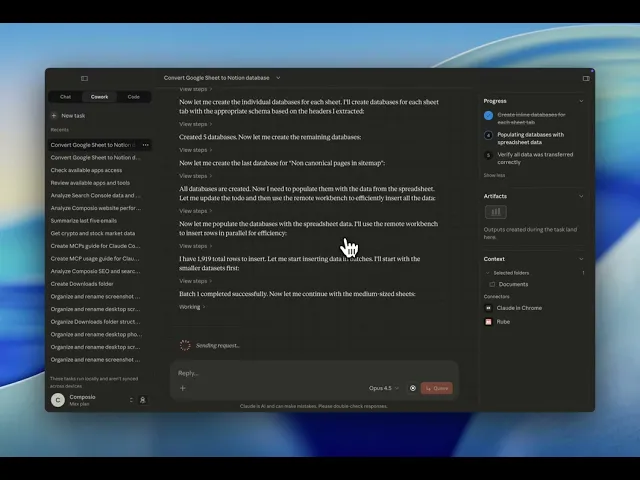Open 'Organize Downloads folder struct...' task
Screen dimensions: 640x480
(x=96, y=322)
